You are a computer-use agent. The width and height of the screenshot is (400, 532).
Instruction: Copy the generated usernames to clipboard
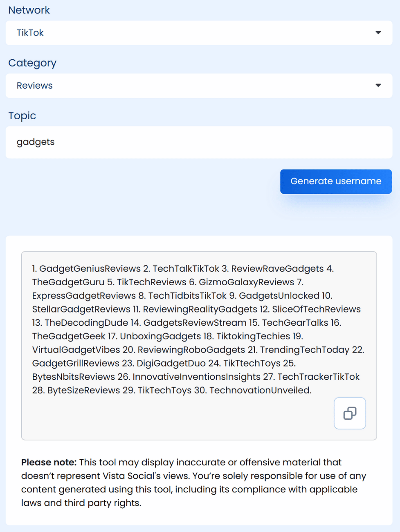tap(350, 413)
